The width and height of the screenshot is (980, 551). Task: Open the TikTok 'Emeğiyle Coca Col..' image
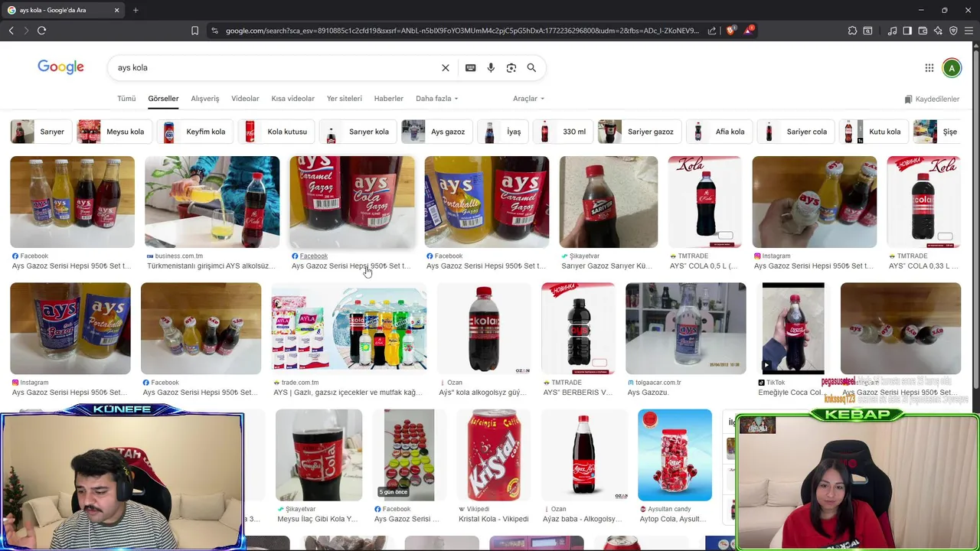(x=793, y=328)
